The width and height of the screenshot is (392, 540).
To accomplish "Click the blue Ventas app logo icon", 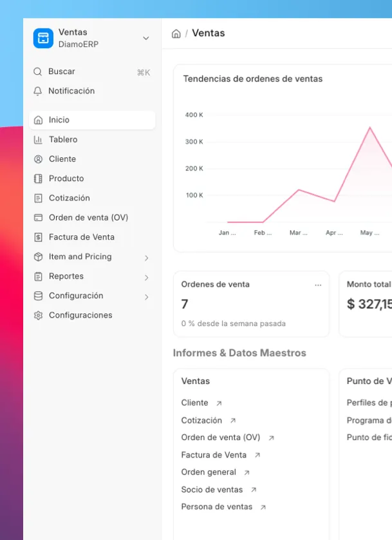I will coord(43,38).
